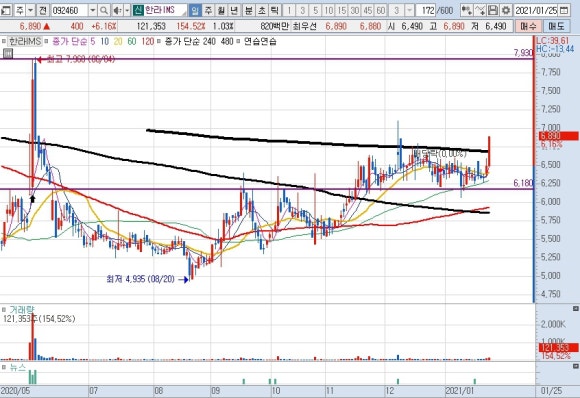Image resolution: width=580 pixels, height=398 pixels.
Task: Click the black arrow marker under June candle
Action: 33,199
